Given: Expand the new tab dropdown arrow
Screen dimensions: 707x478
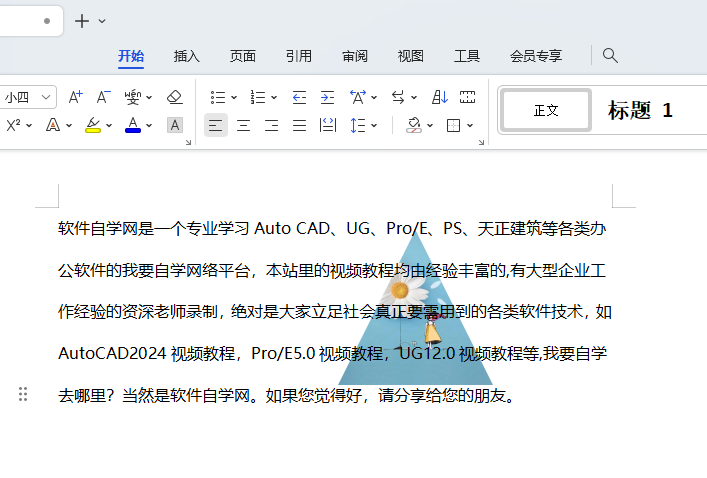Looking at the screenshot, I should (102, 21).
